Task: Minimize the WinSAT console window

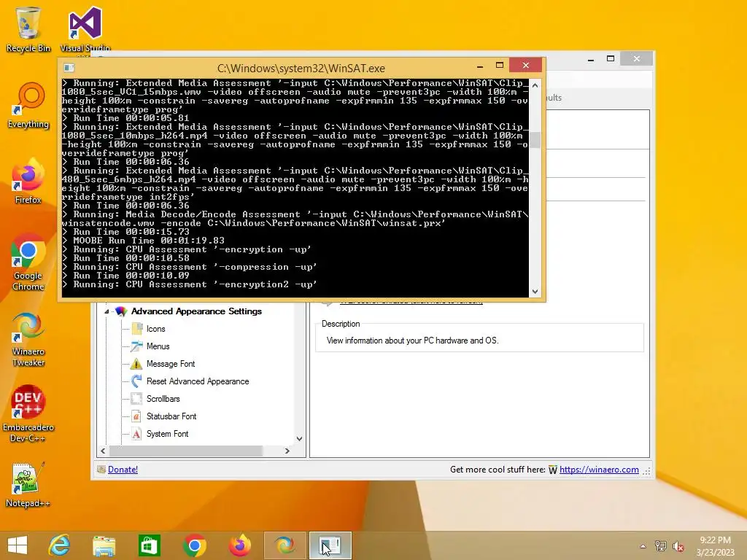Action: point(480,66)
